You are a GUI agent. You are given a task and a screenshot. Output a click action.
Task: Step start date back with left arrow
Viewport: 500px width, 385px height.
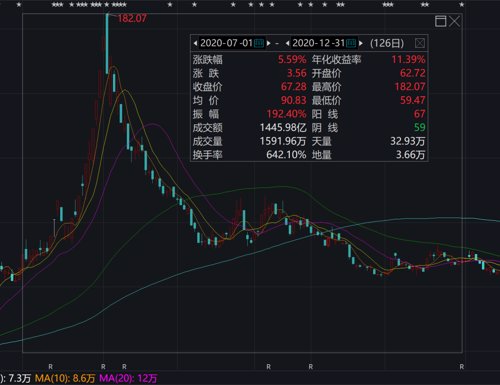coord(195,43)
